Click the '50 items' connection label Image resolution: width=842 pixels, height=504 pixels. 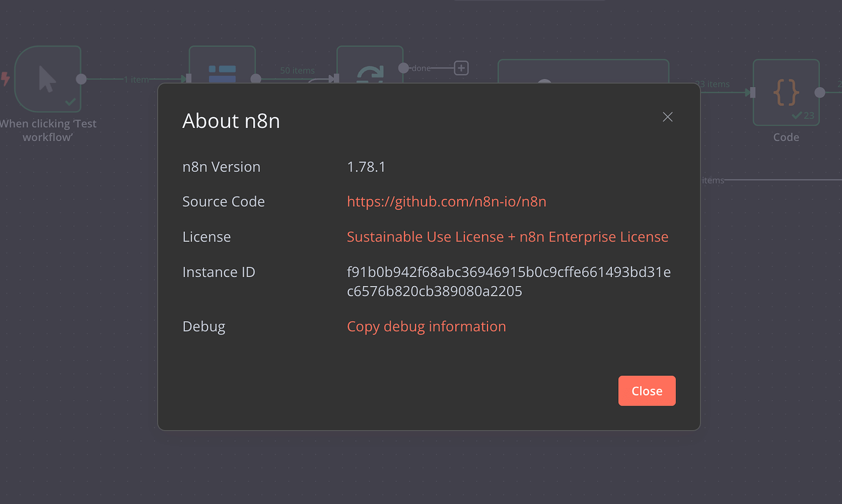pos(297,71)
